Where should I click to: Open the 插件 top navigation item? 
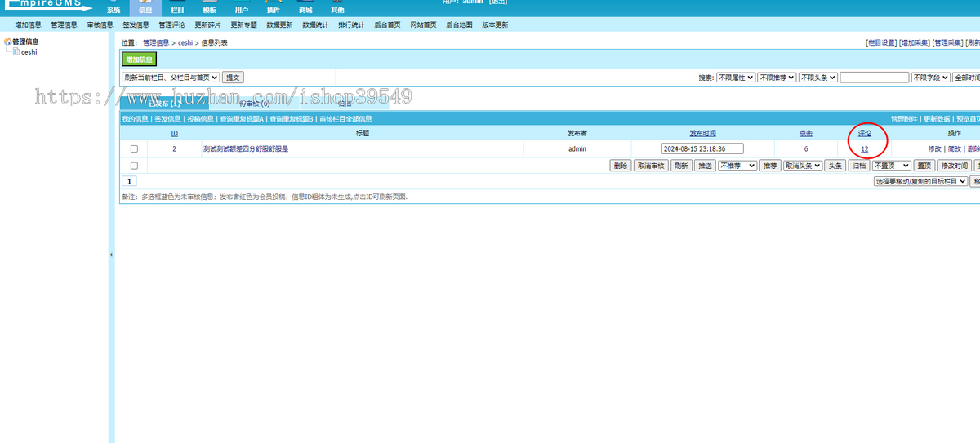[x=274, y=8]
